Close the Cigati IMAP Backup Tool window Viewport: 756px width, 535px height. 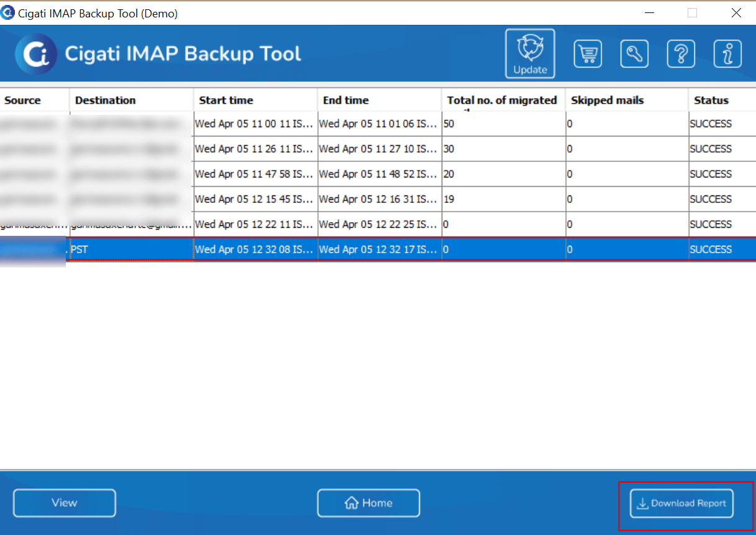pyautogui.click(x=736, y=13)
